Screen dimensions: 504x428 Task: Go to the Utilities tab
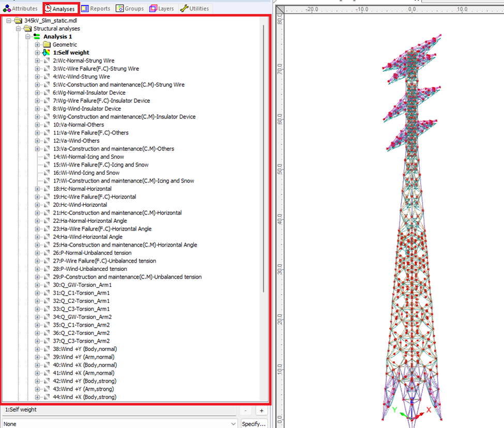click(x=194, y=9)
